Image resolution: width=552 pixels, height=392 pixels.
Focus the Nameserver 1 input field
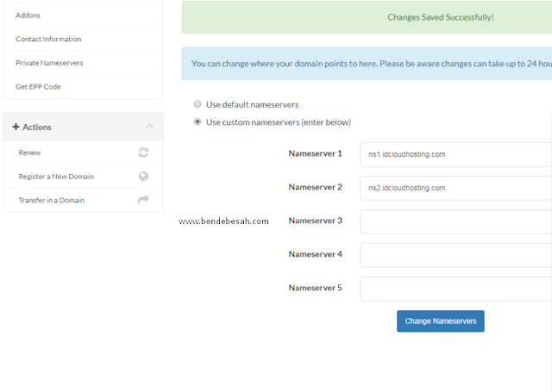point(456,154)
